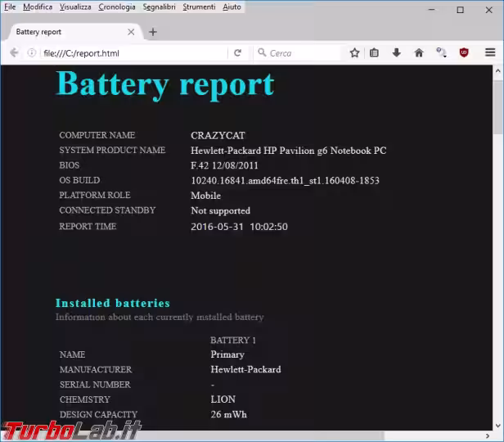Click the uBlock shield extension icon
The width and height of the screenshot is (504, 442).
coord(464,52)
